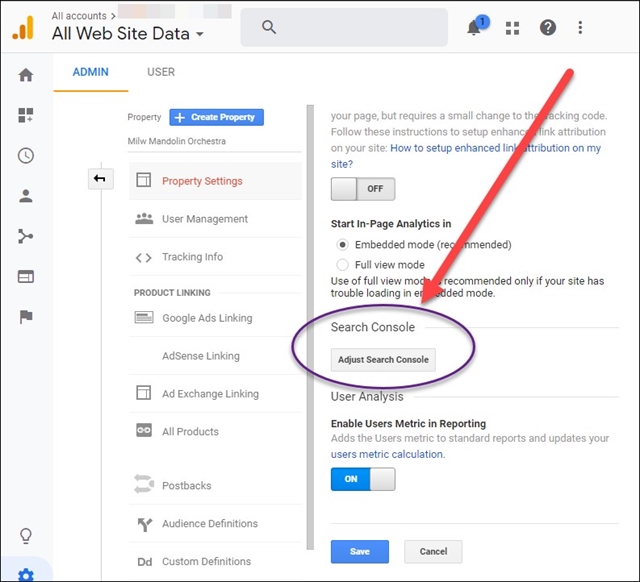Select Full view mode radio button
640x582 pixels.
(x=342, y=265)
